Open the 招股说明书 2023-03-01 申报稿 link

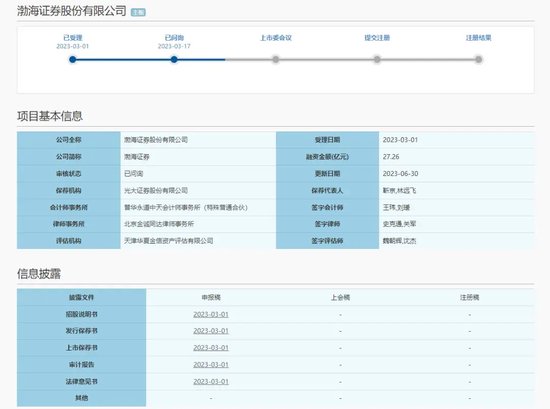(211, 314)
